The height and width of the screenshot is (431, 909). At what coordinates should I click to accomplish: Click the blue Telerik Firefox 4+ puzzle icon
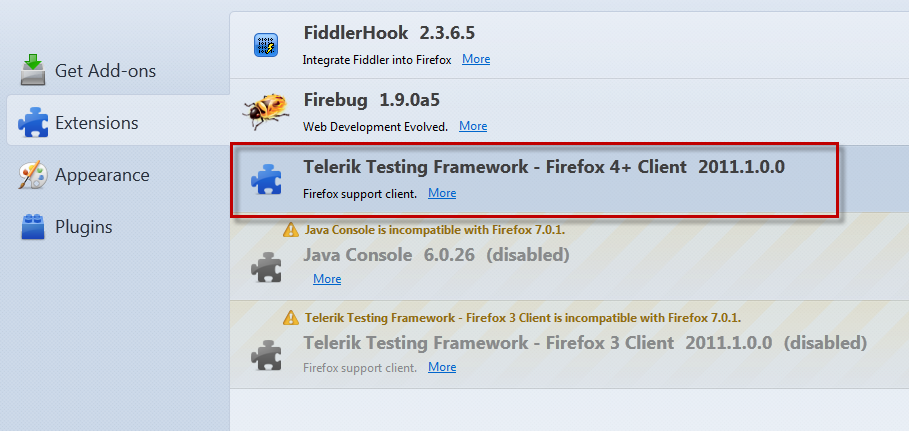266,179
